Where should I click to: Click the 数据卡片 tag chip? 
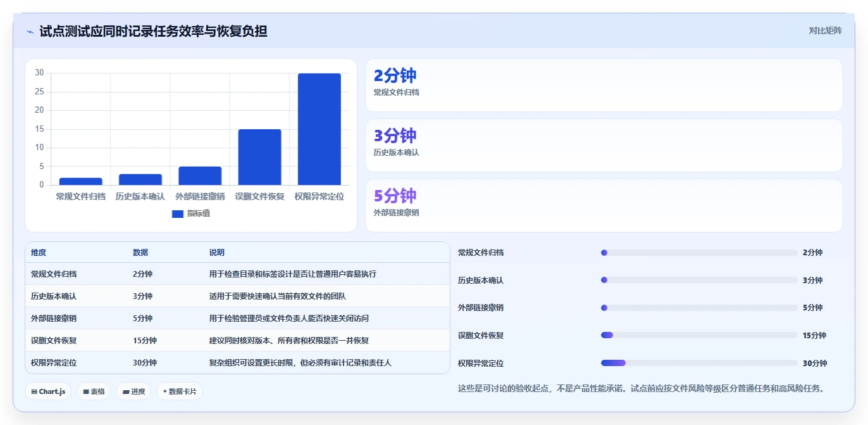pyautogui.click(x=180, y=391)
